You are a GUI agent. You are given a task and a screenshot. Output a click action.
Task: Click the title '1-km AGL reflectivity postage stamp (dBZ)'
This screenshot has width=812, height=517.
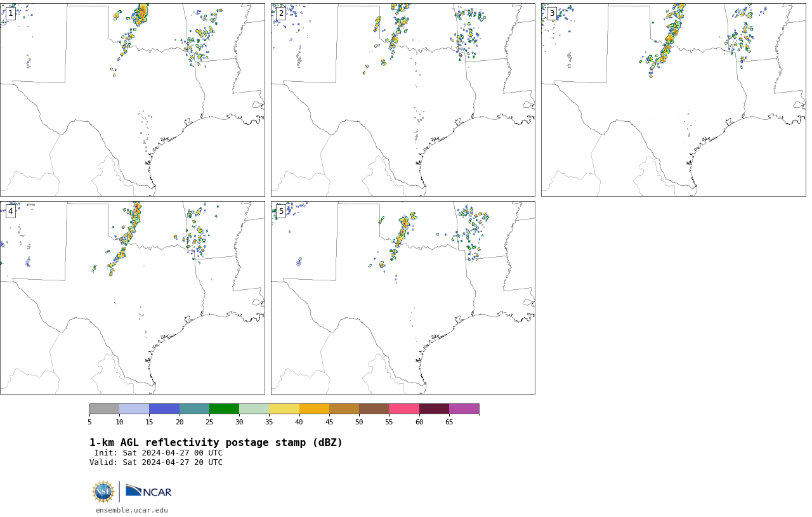pyautogui.click(x=216, y=443)
